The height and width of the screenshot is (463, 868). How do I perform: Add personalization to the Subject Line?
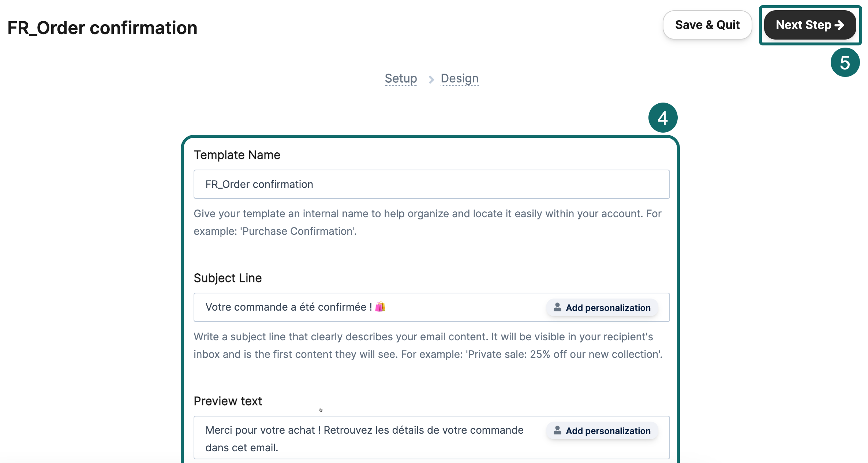click(602, 308)
